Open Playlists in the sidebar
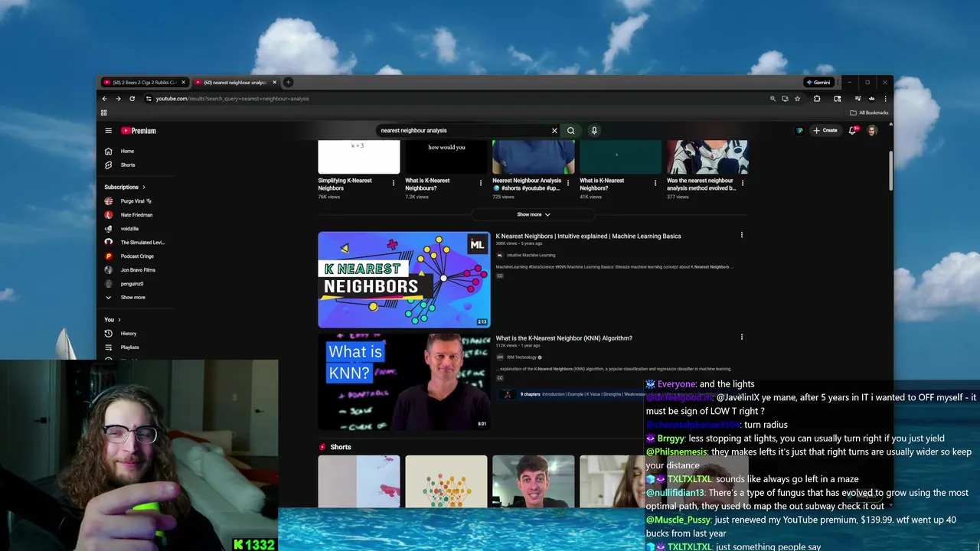This screenshot has height=551, width=980. (x=129, y=347)
